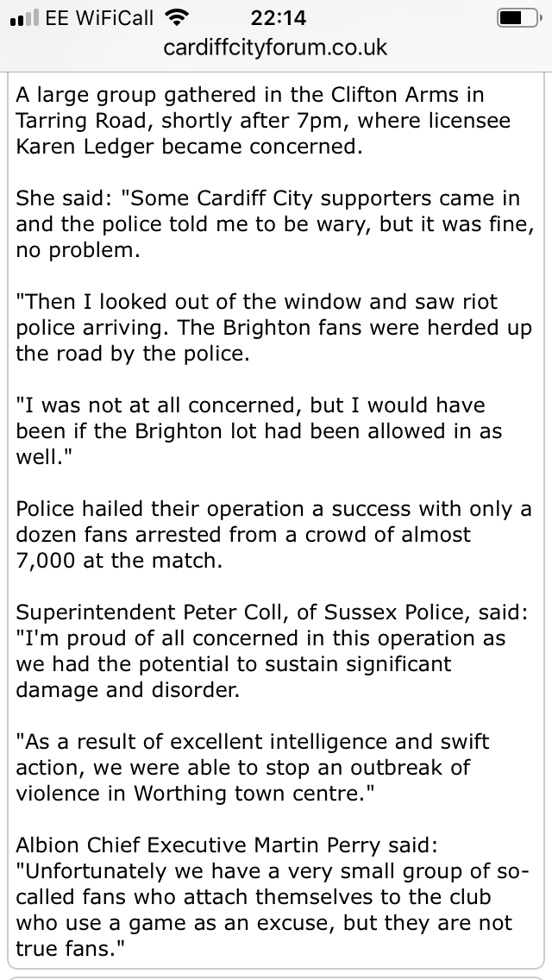Click the quote 'I was not at all concerned'
The width and height of the screenshot is (552, 980).
pos(259,430)
